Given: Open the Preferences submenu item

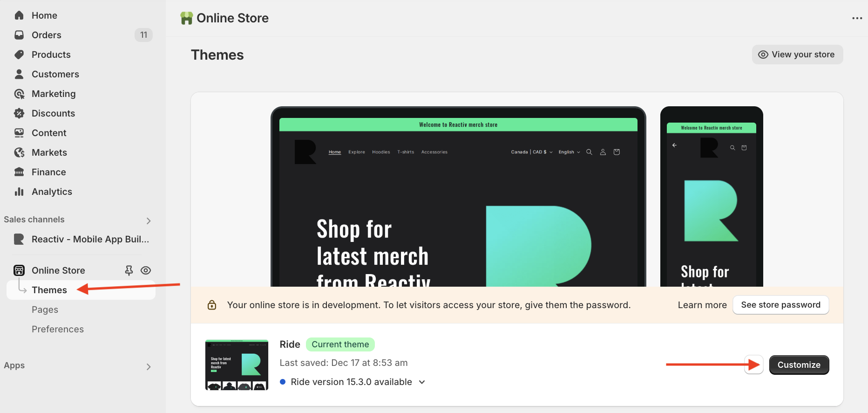Looking at the screenshot, I should pos(58,329).
